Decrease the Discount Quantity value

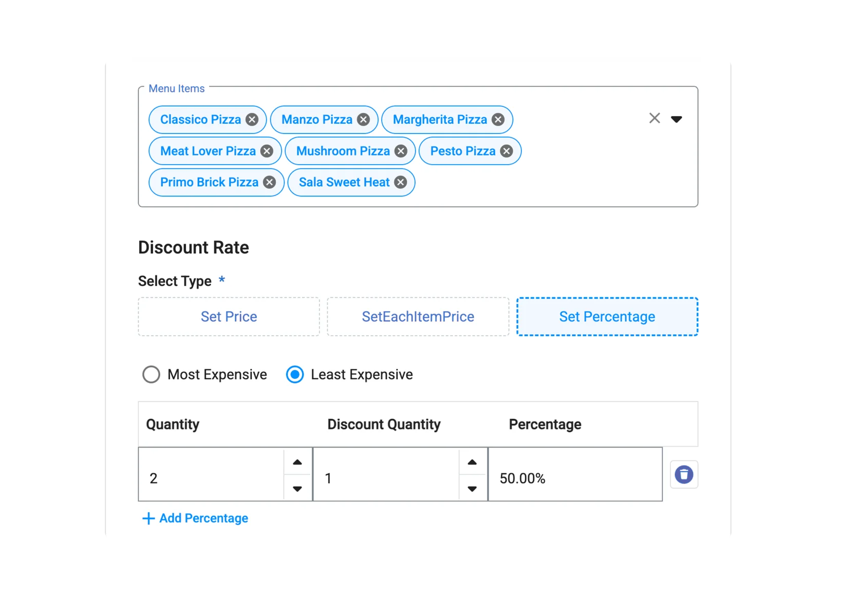(x=472, y=489)
